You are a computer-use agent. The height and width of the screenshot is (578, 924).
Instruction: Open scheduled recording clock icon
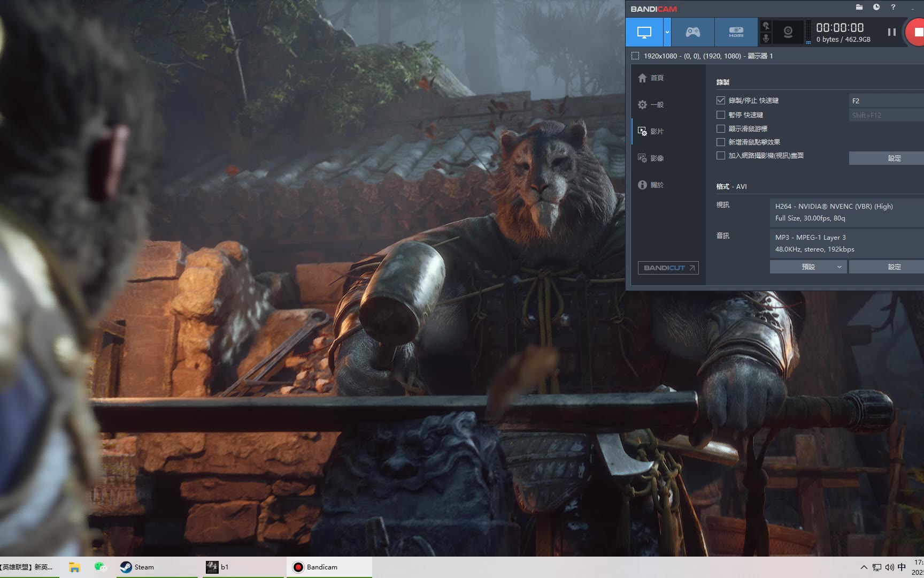point(876,7)
